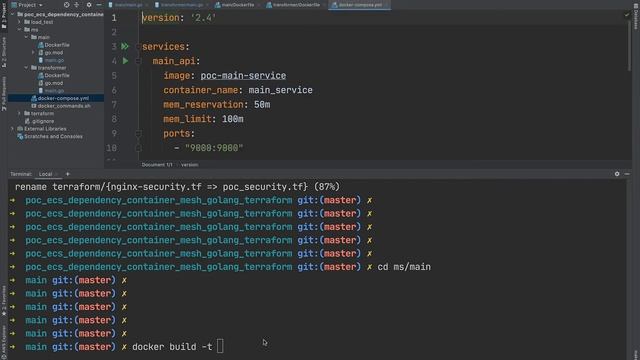Screen dimensions: 640x360
Task: Click the editor vertical scrollbar
Action: 629,45
